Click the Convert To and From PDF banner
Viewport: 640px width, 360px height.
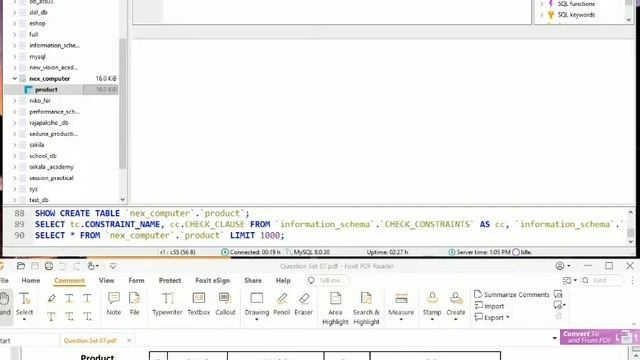click(x=600, y=337)
